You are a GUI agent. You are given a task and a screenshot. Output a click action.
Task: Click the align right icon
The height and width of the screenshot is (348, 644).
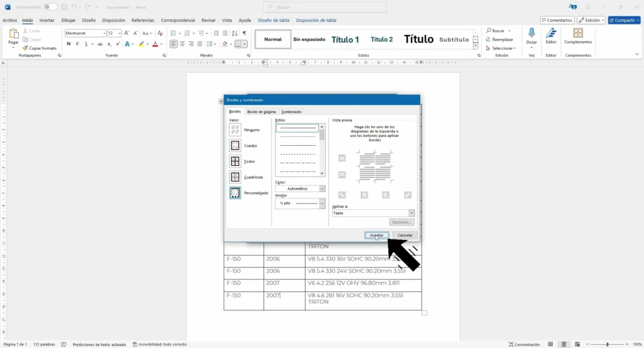tap(191, 44)
